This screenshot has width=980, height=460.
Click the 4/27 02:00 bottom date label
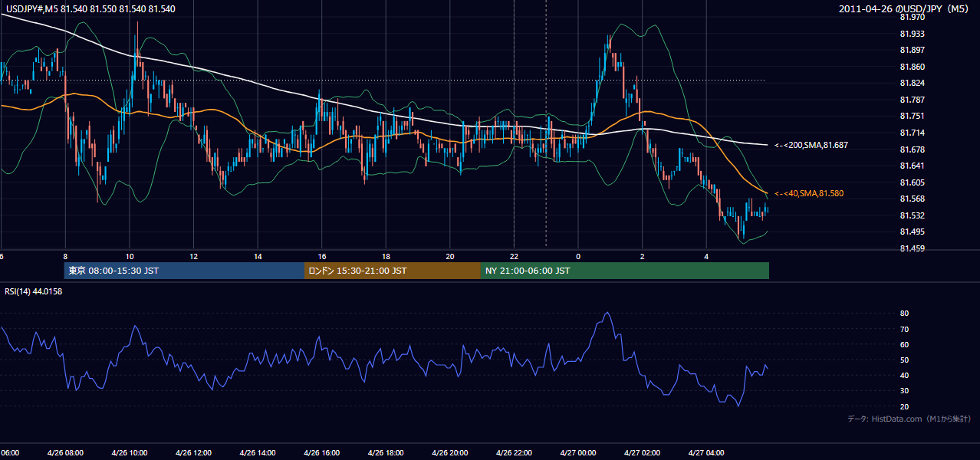point(642,452)
